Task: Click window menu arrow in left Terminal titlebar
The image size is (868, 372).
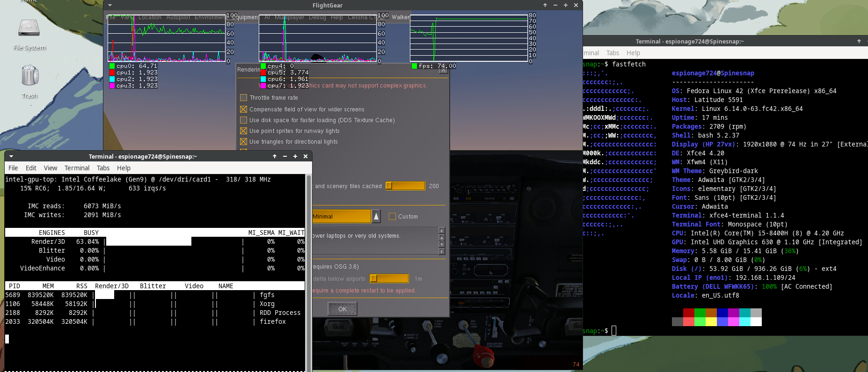Action: [x=11, y=156]
